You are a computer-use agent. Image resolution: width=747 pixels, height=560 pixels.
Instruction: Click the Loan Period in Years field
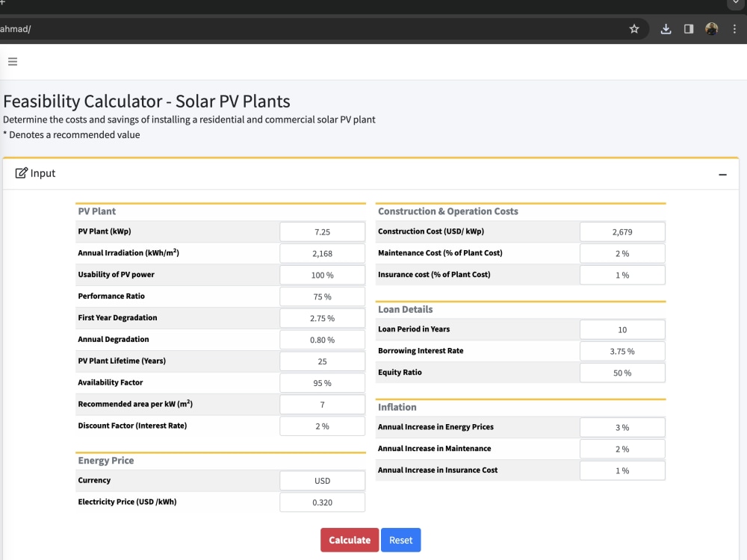pyautogui.click(x=622, y=329)
